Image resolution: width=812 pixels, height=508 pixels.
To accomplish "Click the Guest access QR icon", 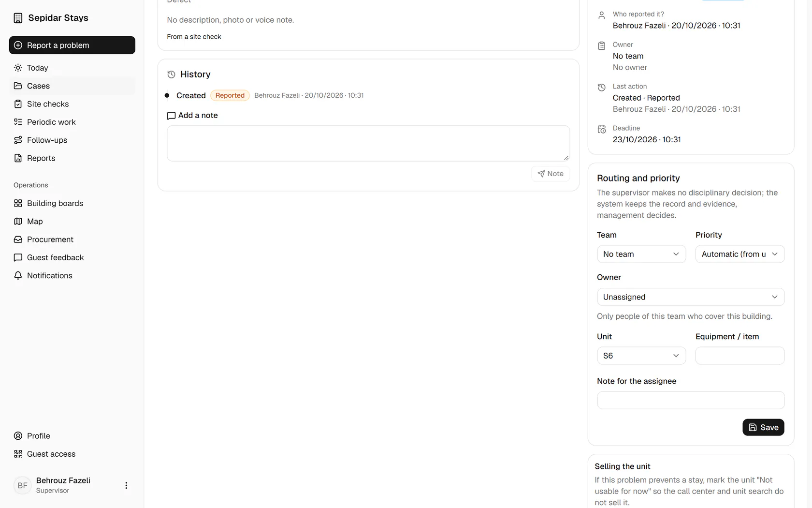I will [18, 454].
